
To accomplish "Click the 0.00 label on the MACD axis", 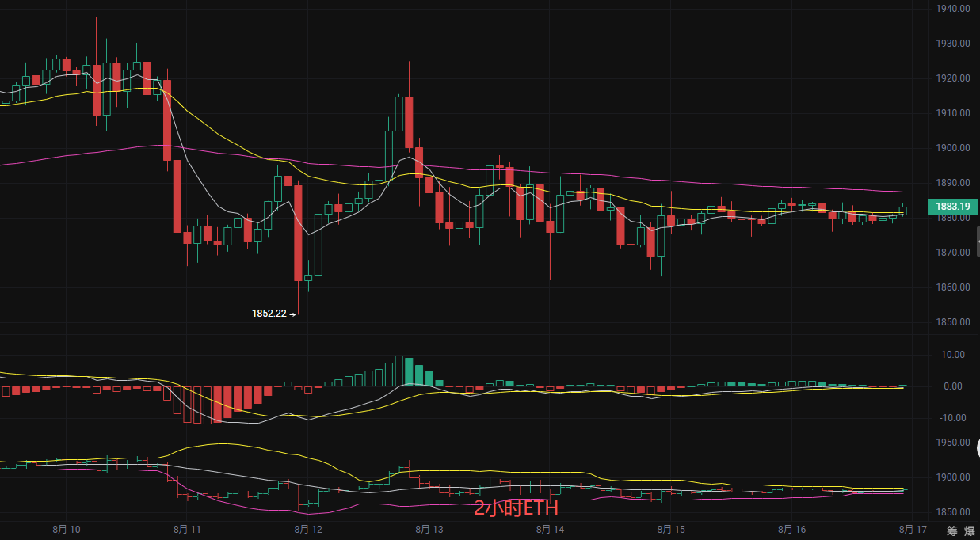I will coord(953,386).
